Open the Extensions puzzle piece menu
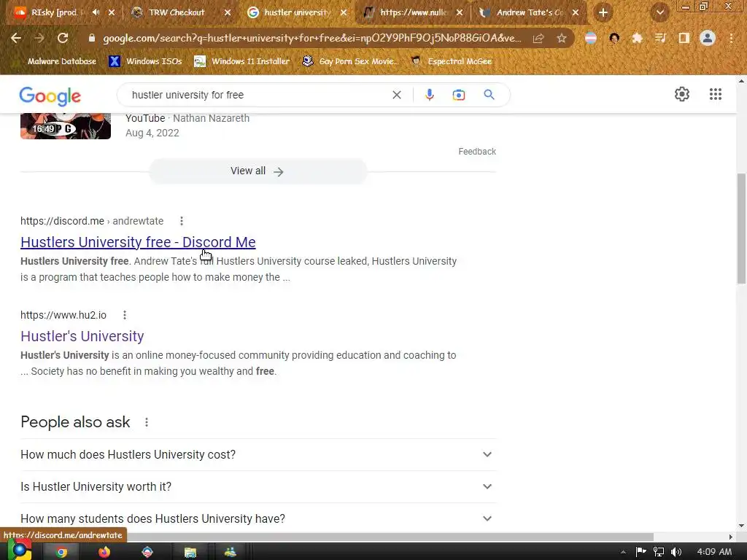 (637, 38)
